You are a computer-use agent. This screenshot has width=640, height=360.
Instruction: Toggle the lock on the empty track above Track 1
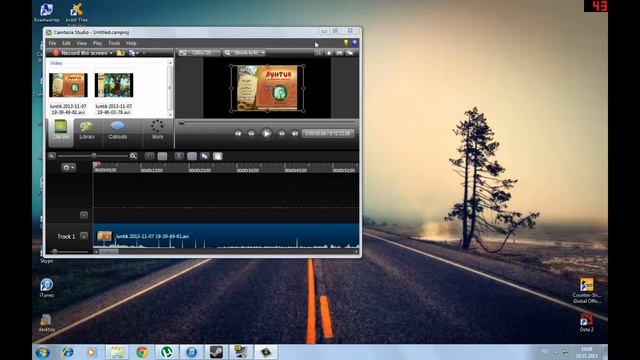click(x=84, y=215)
